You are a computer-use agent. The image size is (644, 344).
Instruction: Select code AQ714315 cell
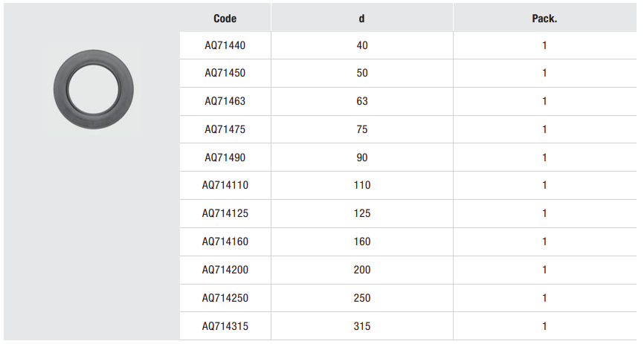(x=225, y=326)
